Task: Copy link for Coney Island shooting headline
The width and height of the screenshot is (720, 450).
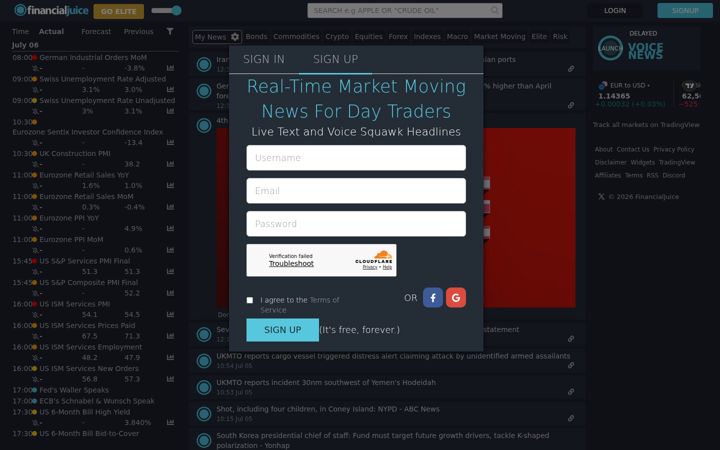Action: tap(571, 418)
